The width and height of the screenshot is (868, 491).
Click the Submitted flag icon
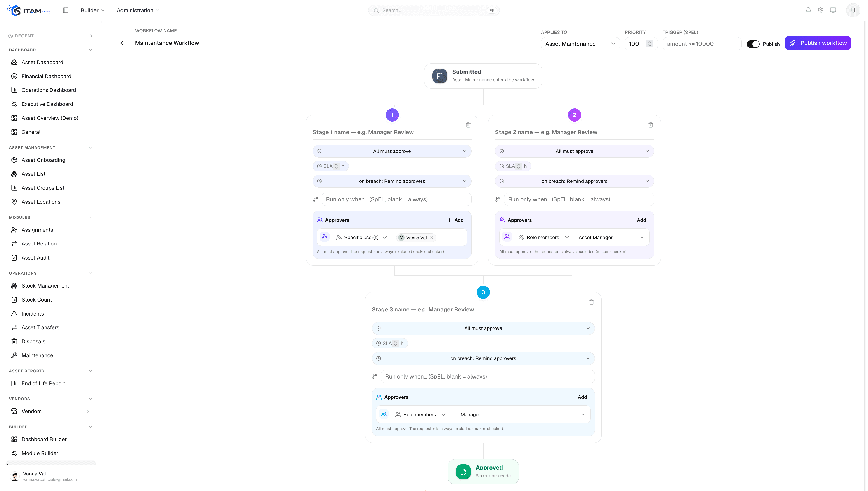(x=440, y=76)
